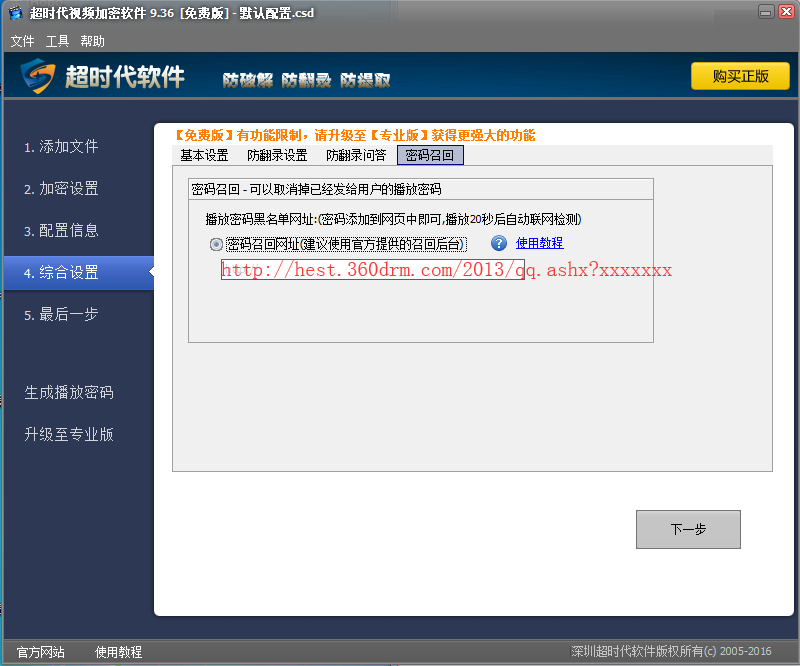Open the 工具 menu
The width and height of the screenshot is (800, 666).
[x=57, y=41]
